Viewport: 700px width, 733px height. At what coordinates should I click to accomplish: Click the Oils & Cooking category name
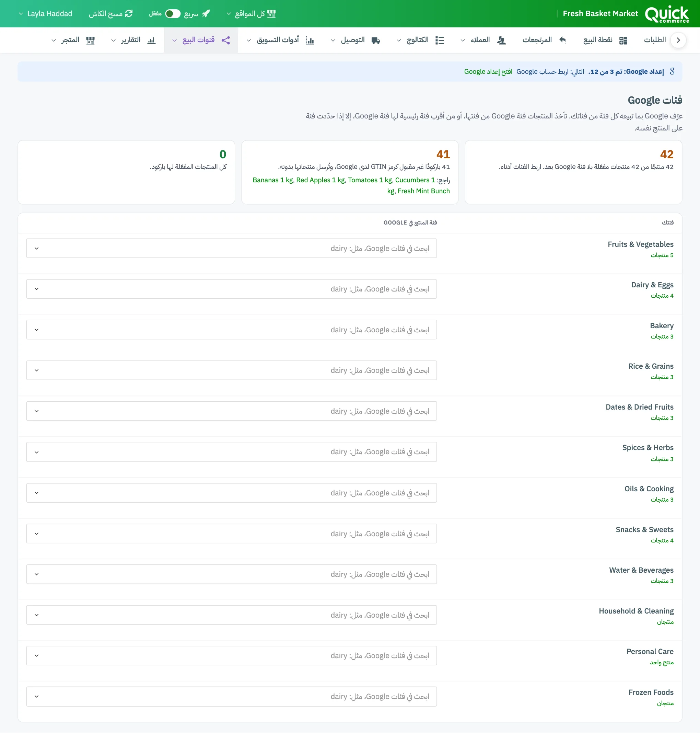coord(649,489)
